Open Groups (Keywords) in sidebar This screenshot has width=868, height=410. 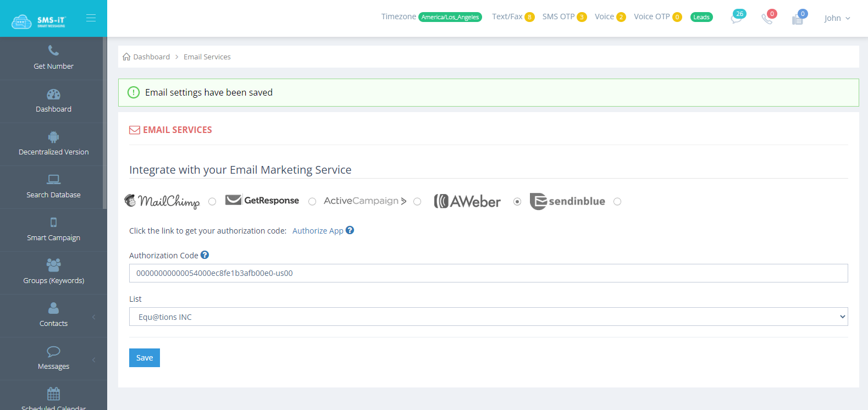[53, 280]
